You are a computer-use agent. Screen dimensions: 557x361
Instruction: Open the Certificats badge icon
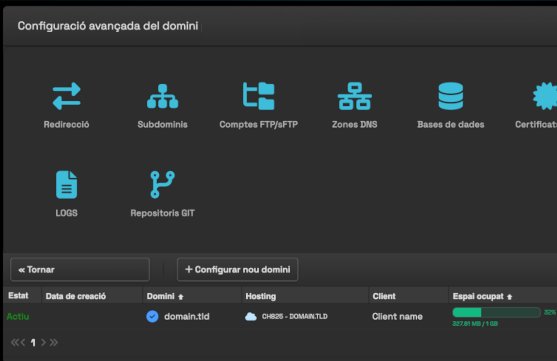point(545,96)
